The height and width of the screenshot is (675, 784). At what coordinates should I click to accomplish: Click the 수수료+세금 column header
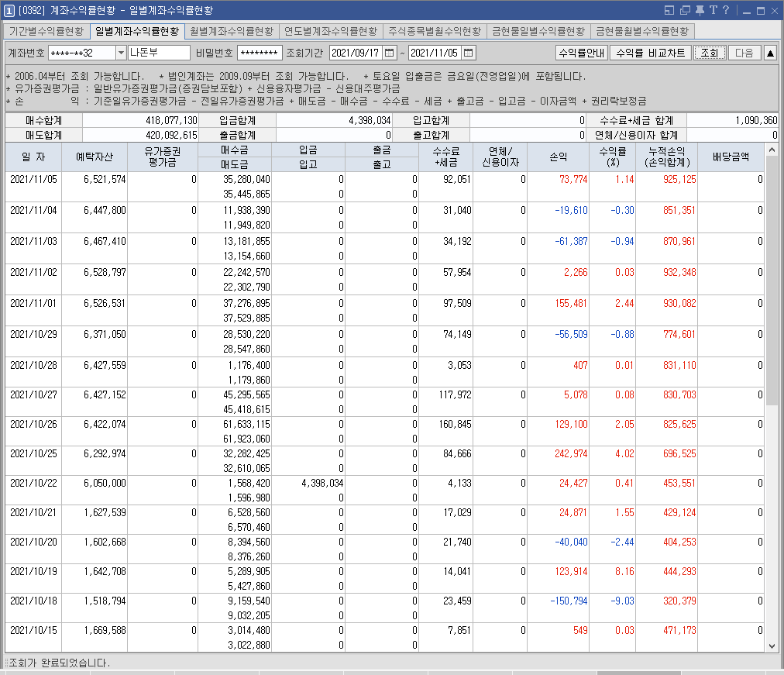click(446, 157)
